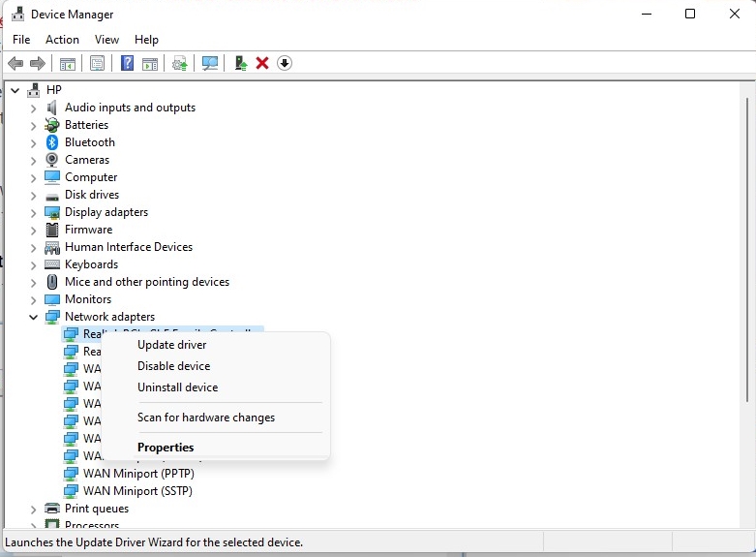Expand the Batteries category

pos(33,126)
